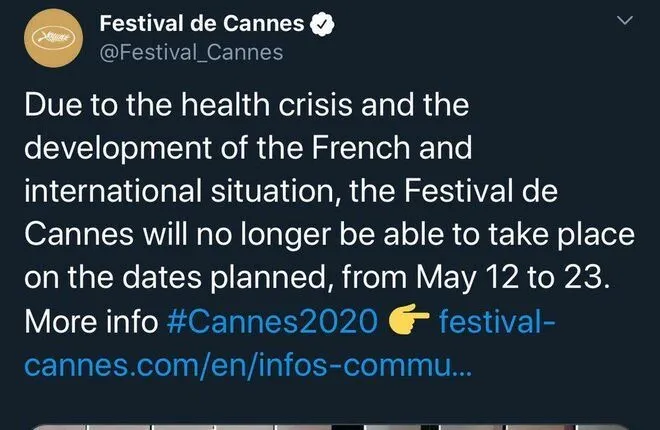
Task: Click the "More info" text
Action: pyautogui.click(x=91, y=322)
